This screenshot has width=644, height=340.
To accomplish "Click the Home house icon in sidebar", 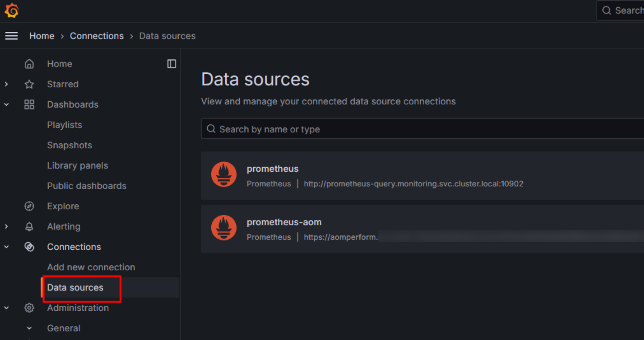I will (x=29, y=64).
